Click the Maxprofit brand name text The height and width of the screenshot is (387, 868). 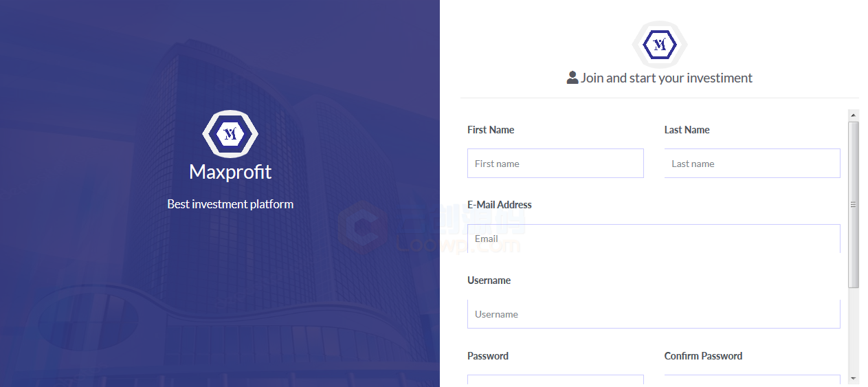coord(230,172)
